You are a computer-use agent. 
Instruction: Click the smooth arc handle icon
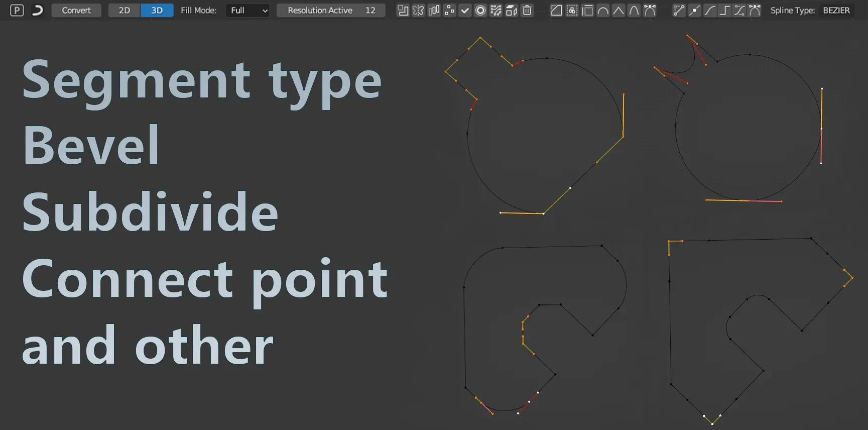tap(603, 10)
